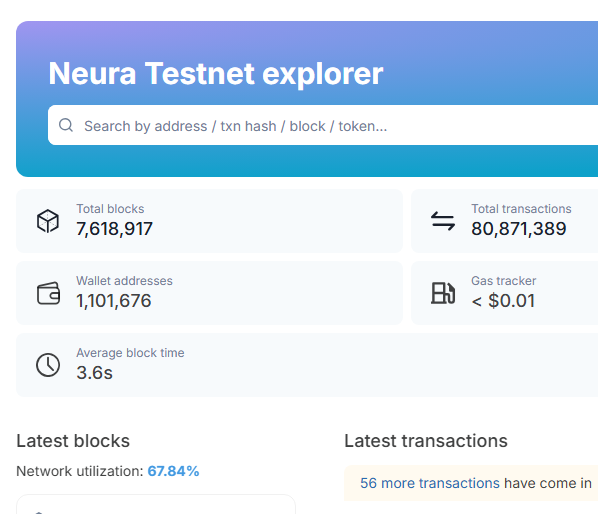Focus the address/txn hash search field
This screenshot has height=514, width=598.
[323, 125]
